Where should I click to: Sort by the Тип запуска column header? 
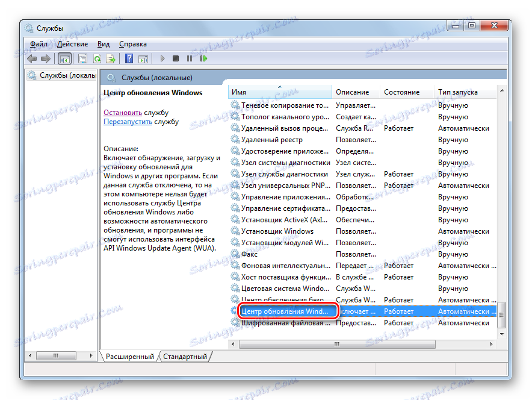tap(465, 92)
